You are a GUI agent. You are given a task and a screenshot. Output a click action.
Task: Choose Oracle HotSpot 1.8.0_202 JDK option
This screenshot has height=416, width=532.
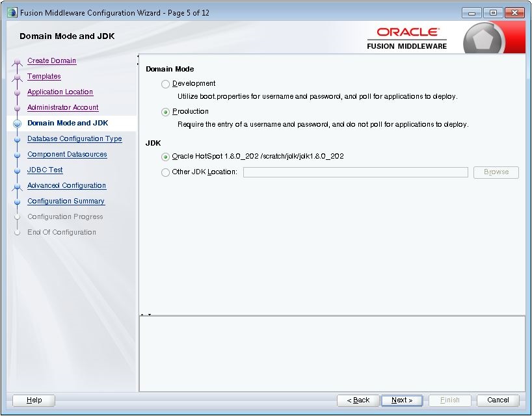click(165, 157)
